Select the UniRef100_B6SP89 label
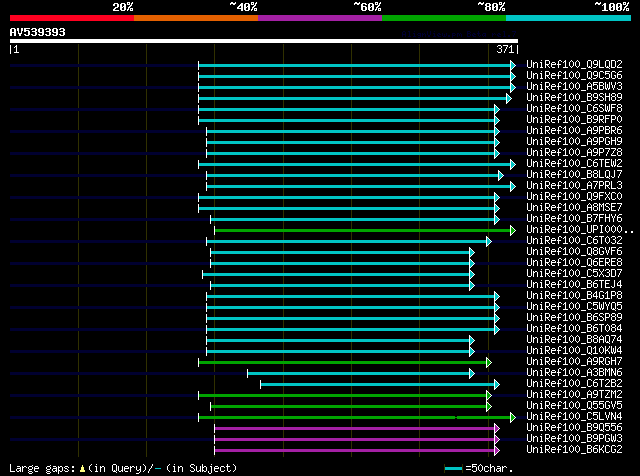The height and width of the screenshot is (476, 640). click(x=574, y=318)
